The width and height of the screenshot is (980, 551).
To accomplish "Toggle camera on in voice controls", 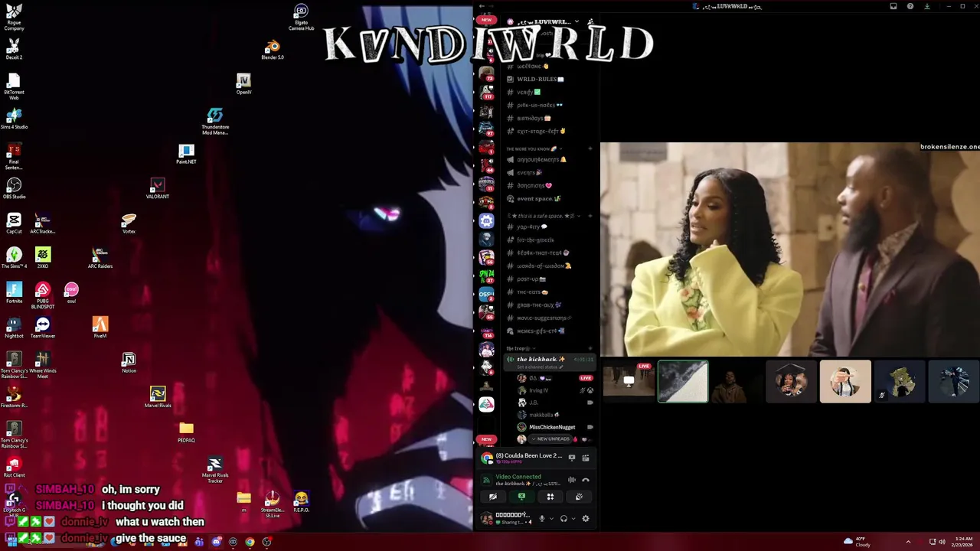I will (x=492, y=497).
